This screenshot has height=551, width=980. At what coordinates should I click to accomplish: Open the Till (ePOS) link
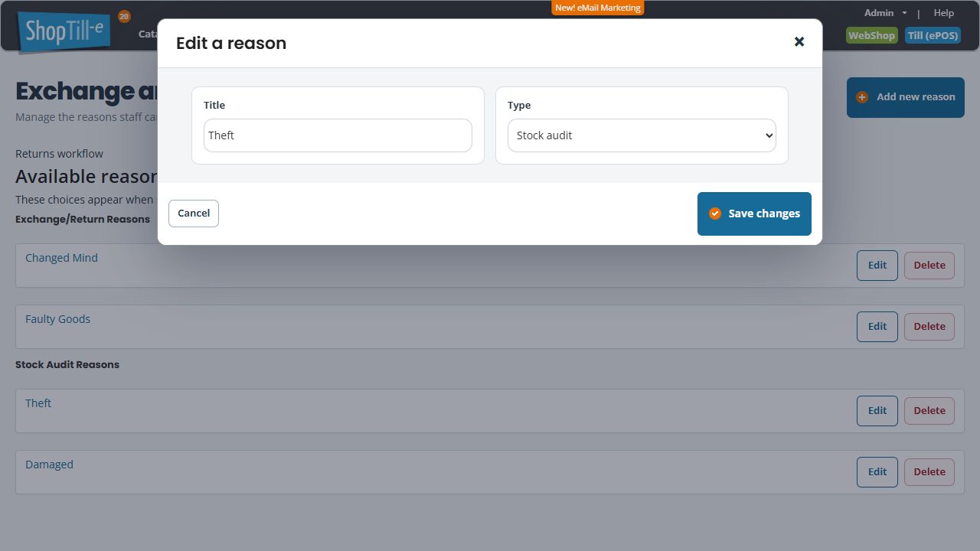point(933,35)
